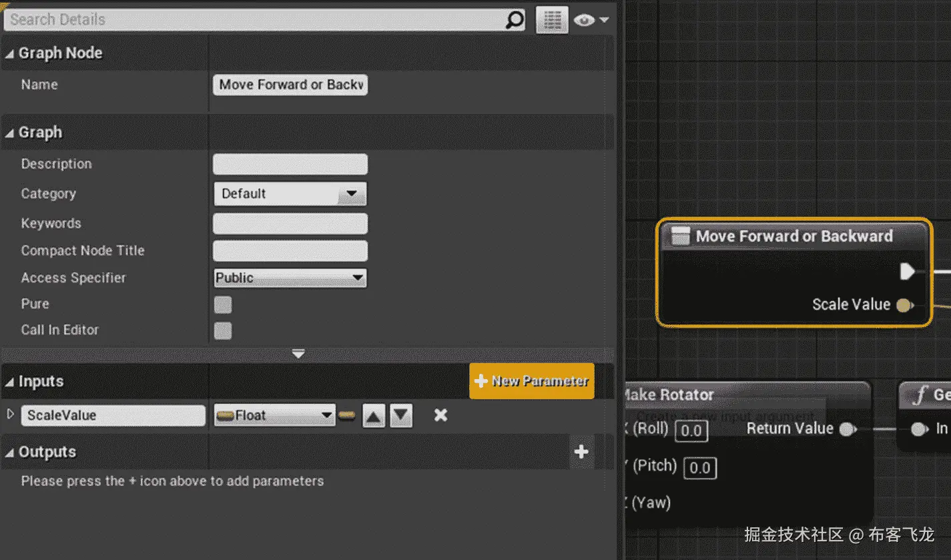Click the Compact Node Title field
Image resolution: width=951 pixels, height=560 pixels.
click(x=290, y=251)
